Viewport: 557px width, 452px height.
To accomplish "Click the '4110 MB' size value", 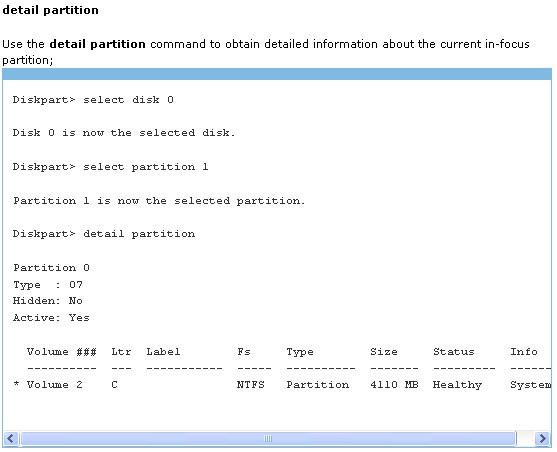I will (x=394, y=385).
